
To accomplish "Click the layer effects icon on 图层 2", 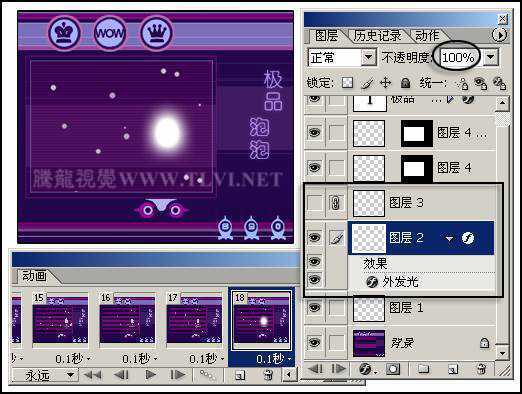I will pyautogui.click(x=468, y=238).
